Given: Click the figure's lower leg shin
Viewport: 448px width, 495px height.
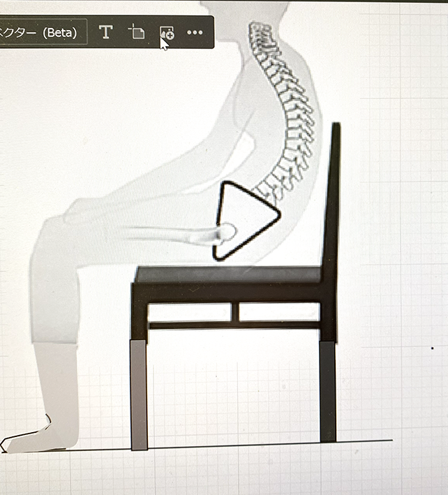Looking at the screenshot, I should coord(56,377).
